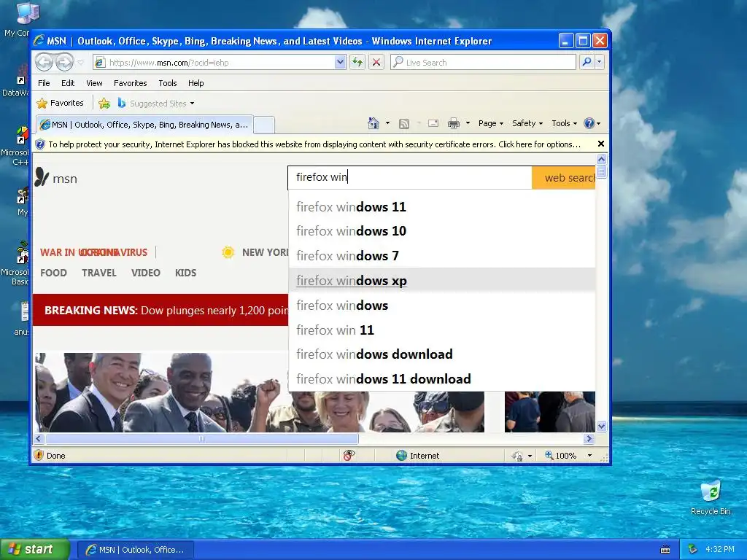Click the horizontal scrollbar thumb

(201, 438)
